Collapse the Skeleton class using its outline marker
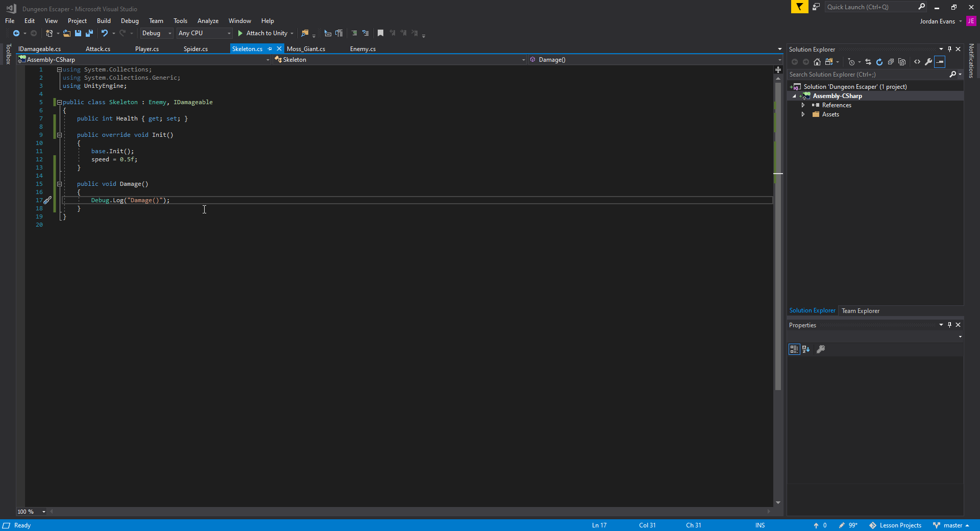This screenshot has width=980, height=531. [x=59, y=102]
